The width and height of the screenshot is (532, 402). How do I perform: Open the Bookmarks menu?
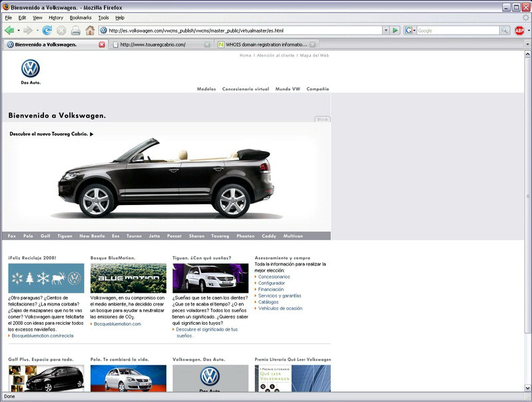(x=81, y=18)
